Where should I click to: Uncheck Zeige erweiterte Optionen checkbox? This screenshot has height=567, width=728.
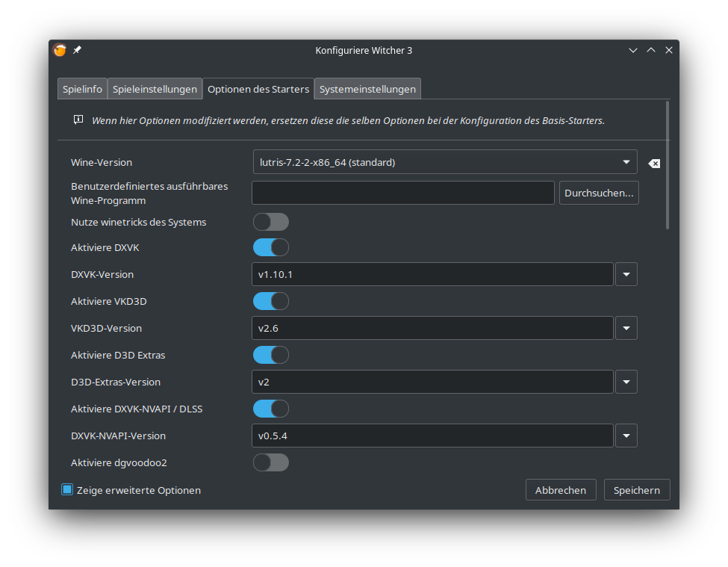pyautogui.click(x=67, y=489)
